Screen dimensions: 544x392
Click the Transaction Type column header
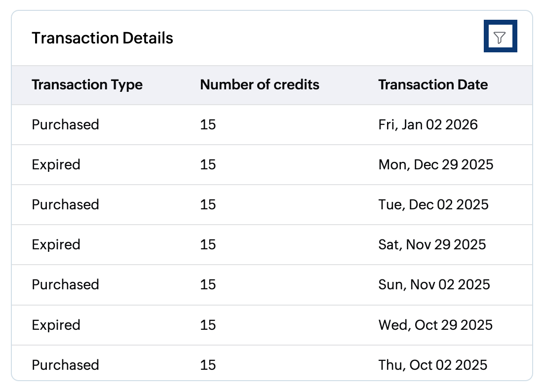pyautogui.click(x=87, y=85)
